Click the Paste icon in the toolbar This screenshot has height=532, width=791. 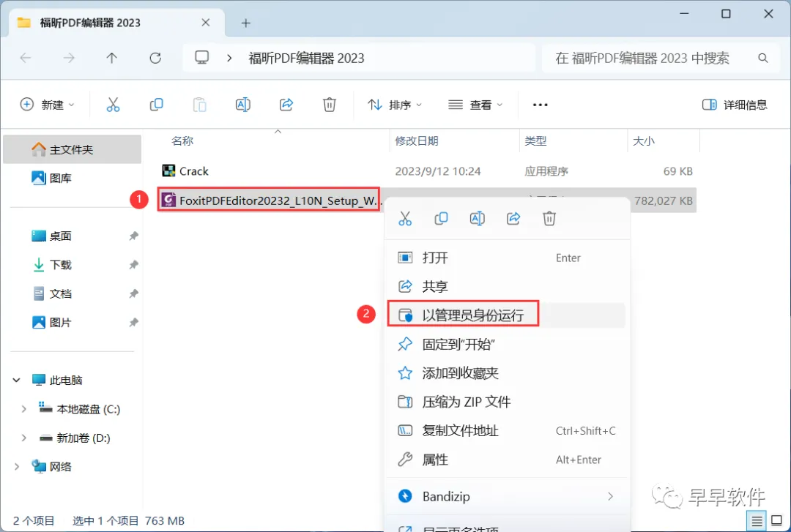[x=200, y=105]
